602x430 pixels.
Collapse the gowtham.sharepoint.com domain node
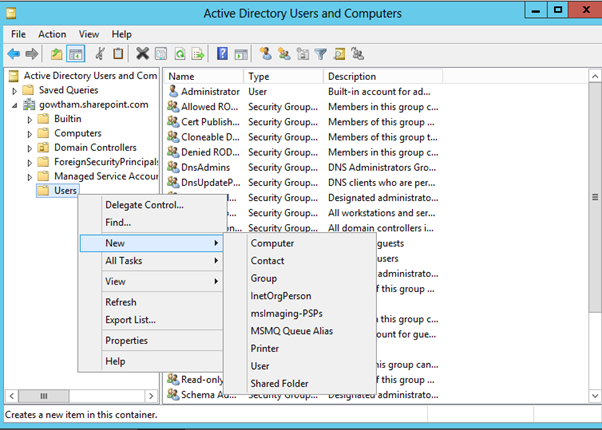(x=14, y=105)
